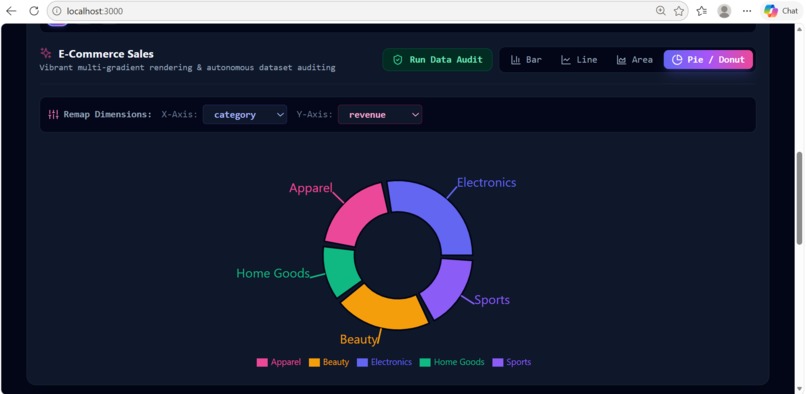Screen dimensions: 806x394
Task: Click the pink Apparel legend swatch
Action: [262, 363]
